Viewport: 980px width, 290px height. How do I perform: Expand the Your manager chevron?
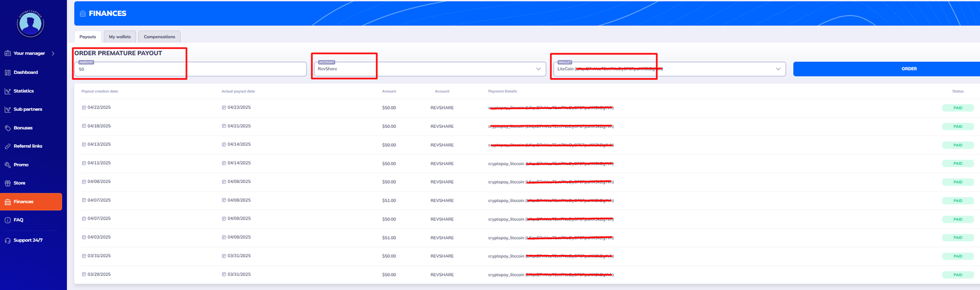53,54
